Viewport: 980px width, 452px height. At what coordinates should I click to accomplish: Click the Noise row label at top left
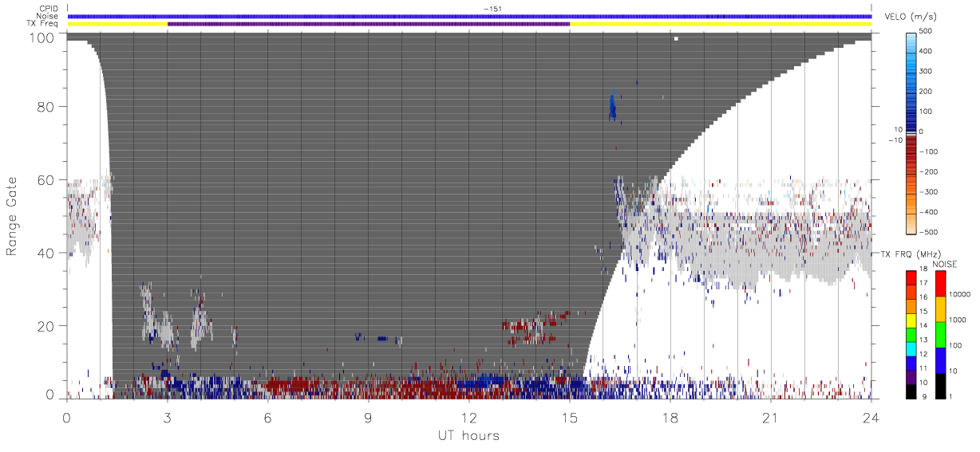click(47, 16)
